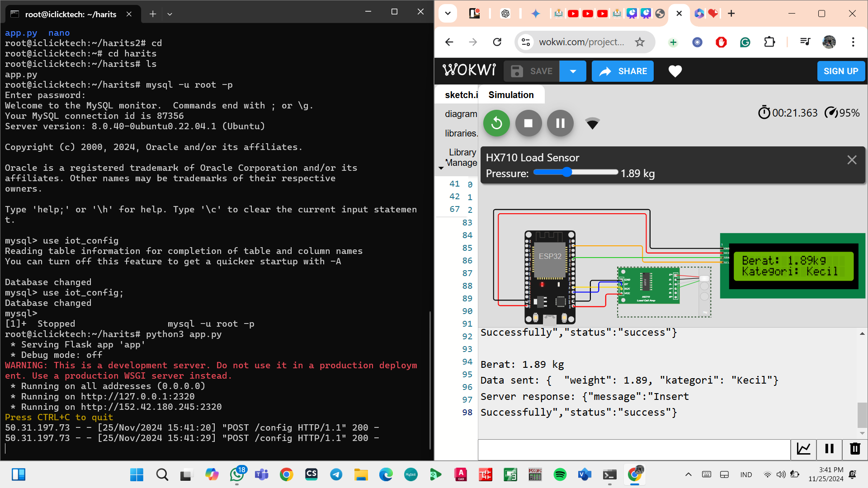Open the Chrome tab search dropdown
The height and width of the screenshot is (488, 868).
pyautogui.click(x=448, y=14)
